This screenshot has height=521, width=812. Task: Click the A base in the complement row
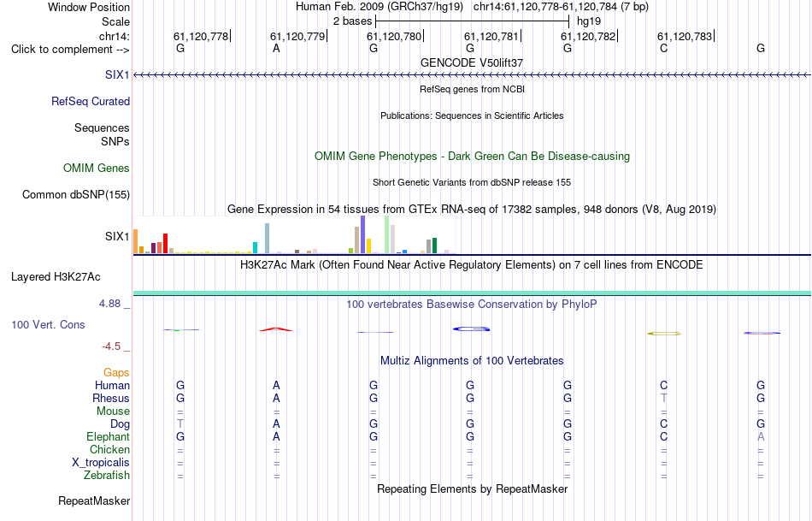276,48
